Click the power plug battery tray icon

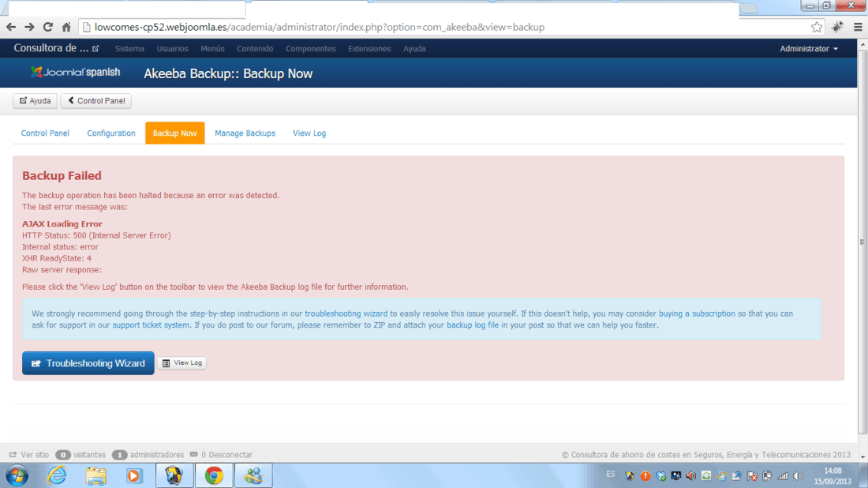(x=767, y=476)
